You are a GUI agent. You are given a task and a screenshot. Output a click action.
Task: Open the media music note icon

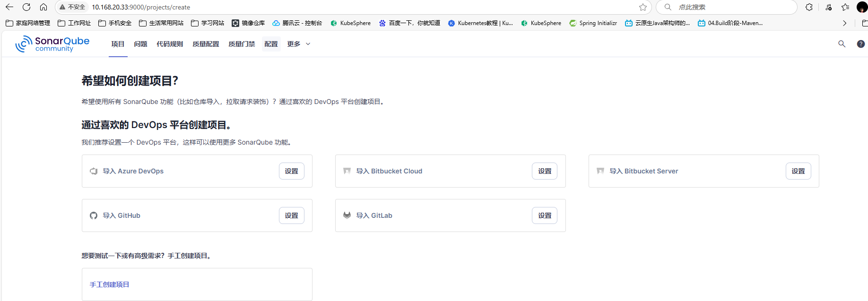click(828, 7)
